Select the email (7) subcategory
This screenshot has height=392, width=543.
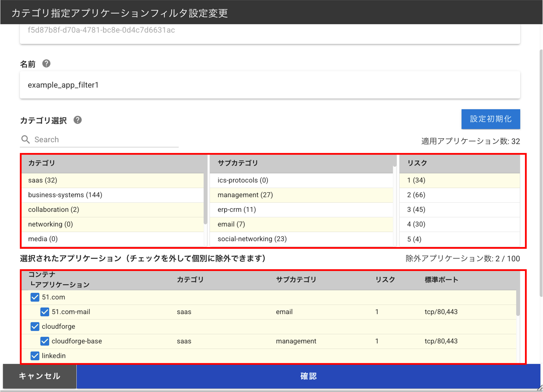(x=301, y=224)
